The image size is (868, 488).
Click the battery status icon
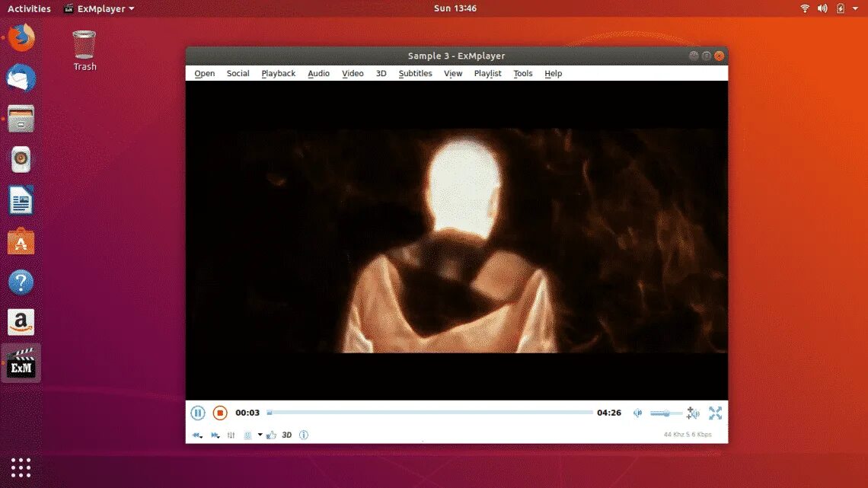[x=841, y=8]
